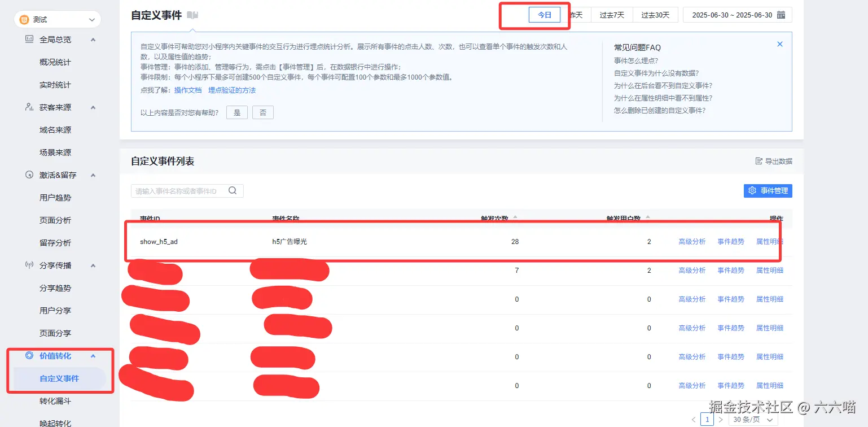This screenshot has width=868, height=427.
Task: Open 留存分析 menu item
Action: (x=55, y=243)
